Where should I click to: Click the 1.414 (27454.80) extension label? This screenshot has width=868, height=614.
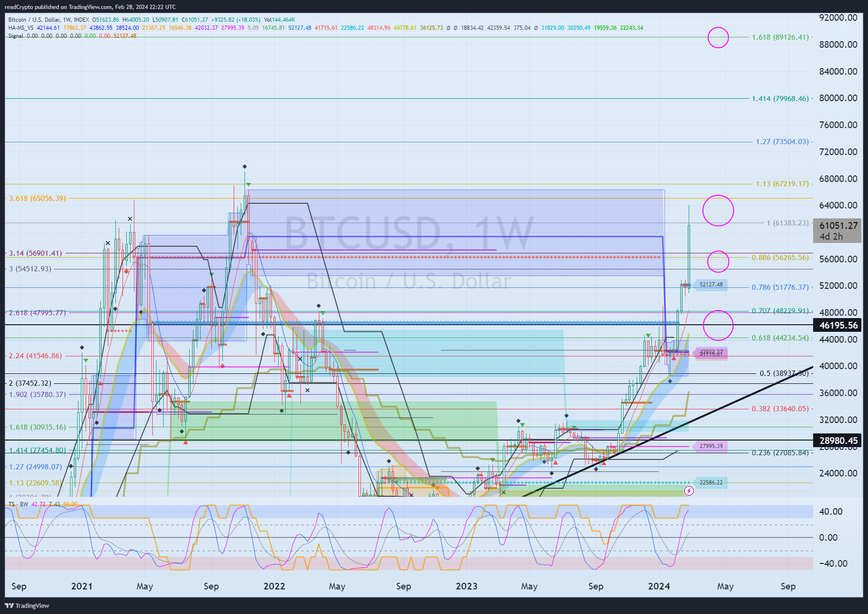pyautogui.click(x=38, y=450)
